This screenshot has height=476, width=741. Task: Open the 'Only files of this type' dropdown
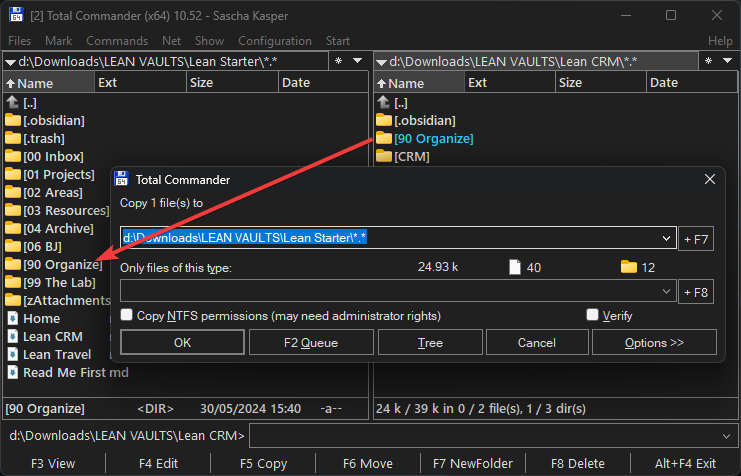666,292
